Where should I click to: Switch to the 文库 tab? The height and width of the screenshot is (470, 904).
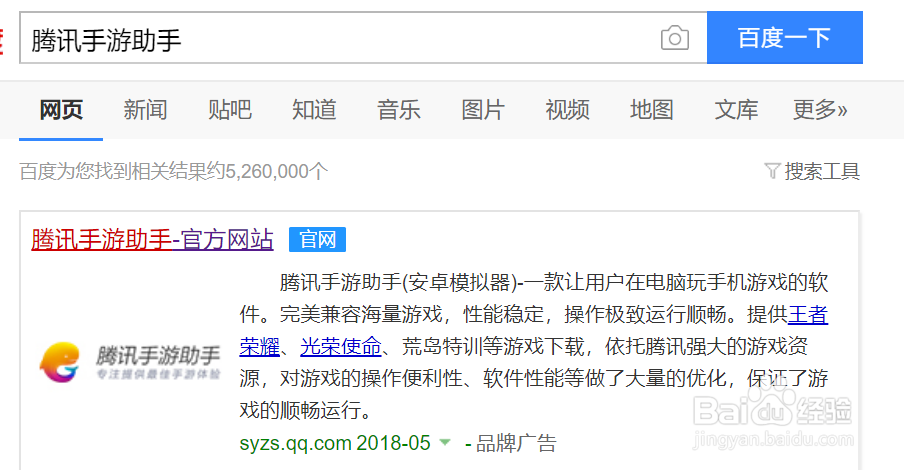click(x=736, y=110)
